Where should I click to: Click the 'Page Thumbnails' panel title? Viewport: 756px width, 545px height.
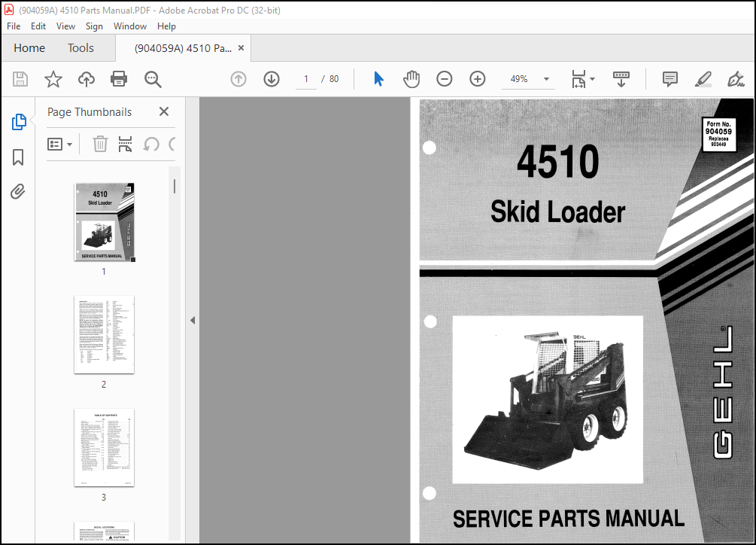[90, 112]
